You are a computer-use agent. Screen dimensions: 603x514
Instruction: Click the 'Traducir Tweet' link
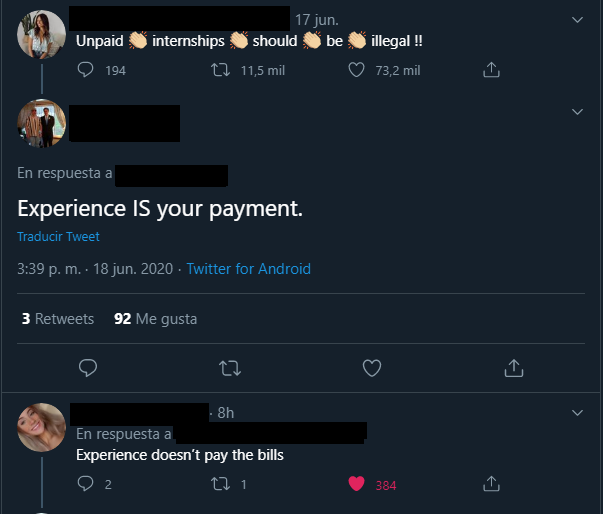(58, 237)
